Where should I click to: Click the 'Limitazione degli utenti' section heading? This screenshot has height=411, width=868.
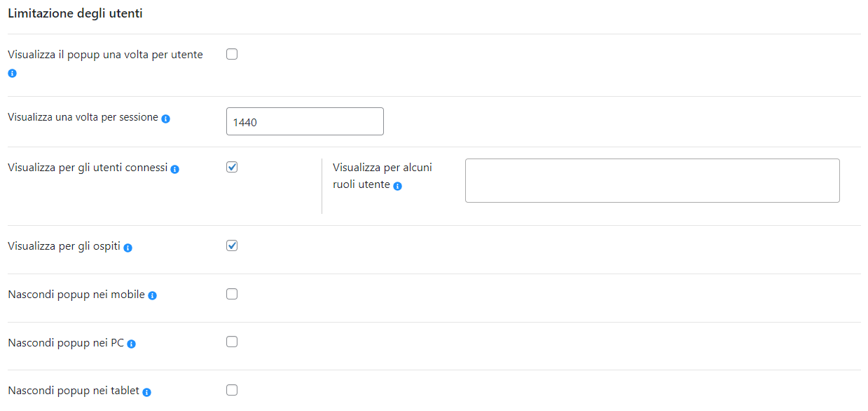pos(75,13)
